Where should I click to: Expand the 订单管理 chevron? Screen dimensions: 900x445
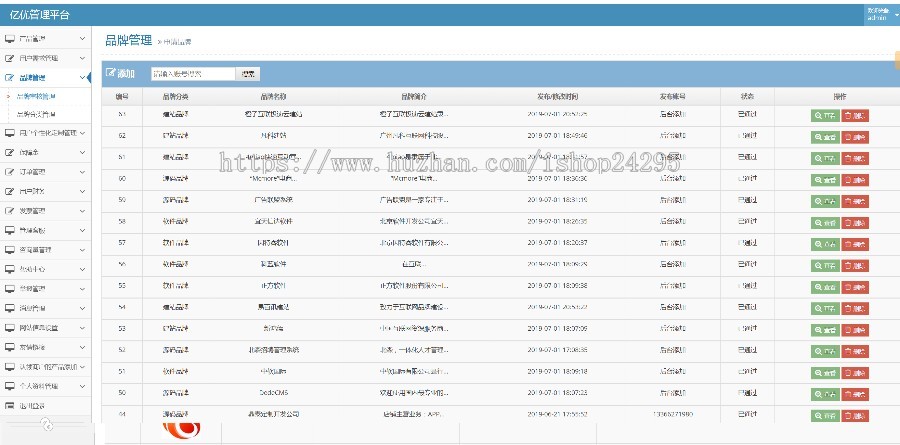pos(83,172)
